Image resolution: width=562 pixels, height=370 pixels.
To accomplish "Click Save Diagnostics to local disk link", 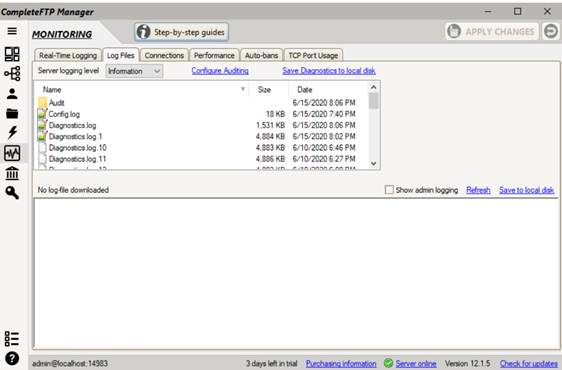I will coord(329,71).
